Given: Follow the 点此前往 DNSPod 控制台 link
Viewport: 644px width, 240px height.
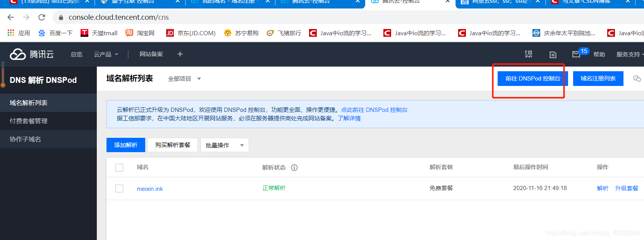Looking at the screenshot, I should click(x=374, y=110).
